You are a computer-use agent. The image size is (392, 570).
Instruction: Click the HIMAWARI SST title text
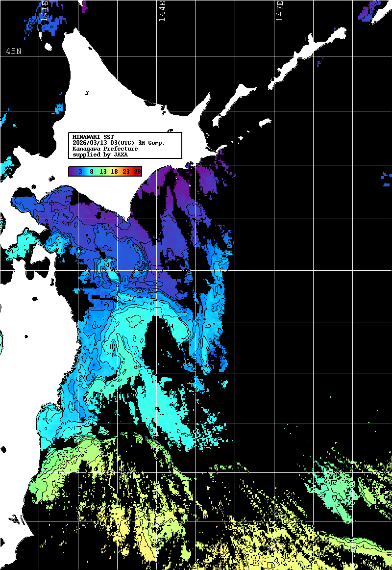[x=93, y=137]
